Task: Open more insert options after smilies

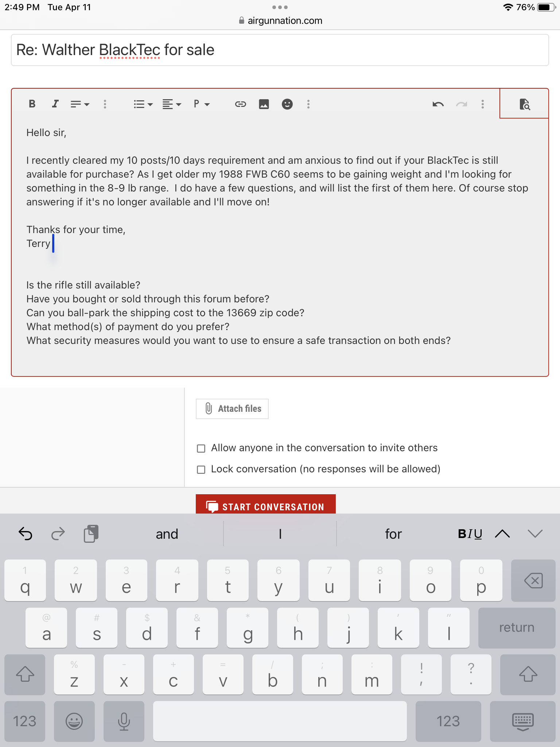Action: click(x=308, y=104)
